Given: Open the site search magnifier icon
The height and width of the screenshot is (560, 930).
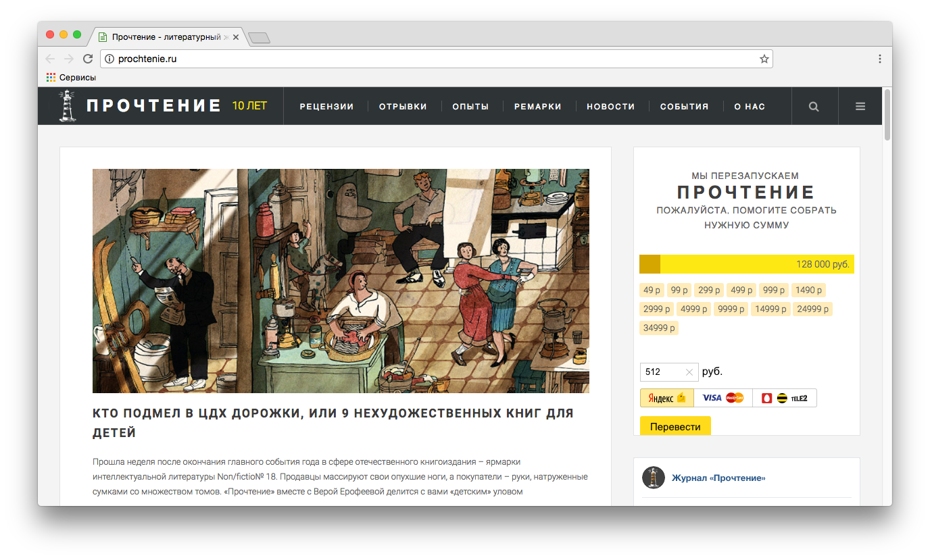Looking at the screenshot, I should (x=814, y=106).
